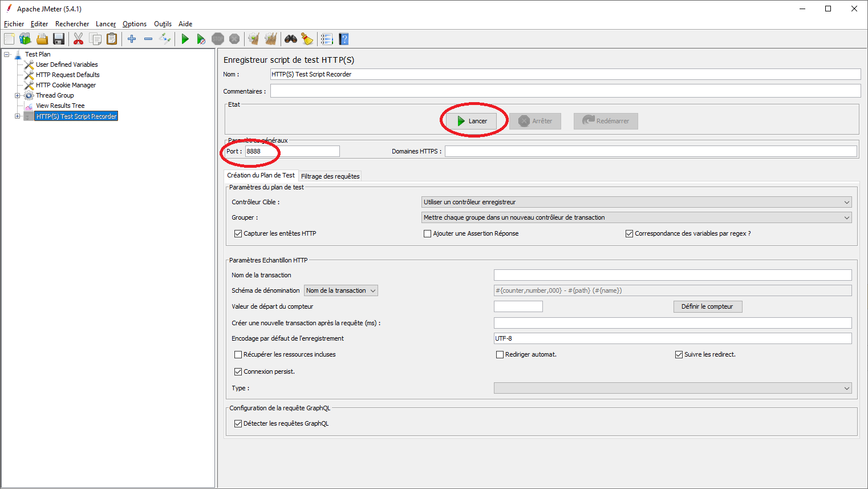Click the New test plan toolbar icon

(x=9, y=39)
